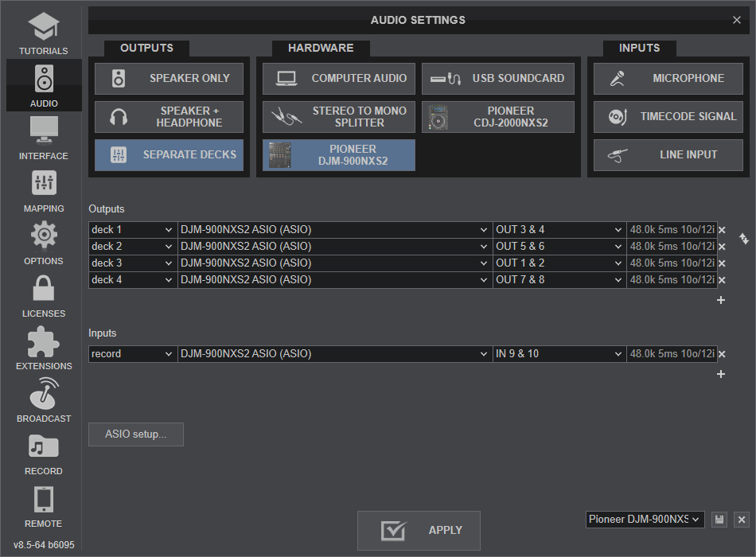Viewport: 756px width, 557px height.
Task: Toggle the Microphone input option
Action: pyautogui.click(x=668, y=79)
